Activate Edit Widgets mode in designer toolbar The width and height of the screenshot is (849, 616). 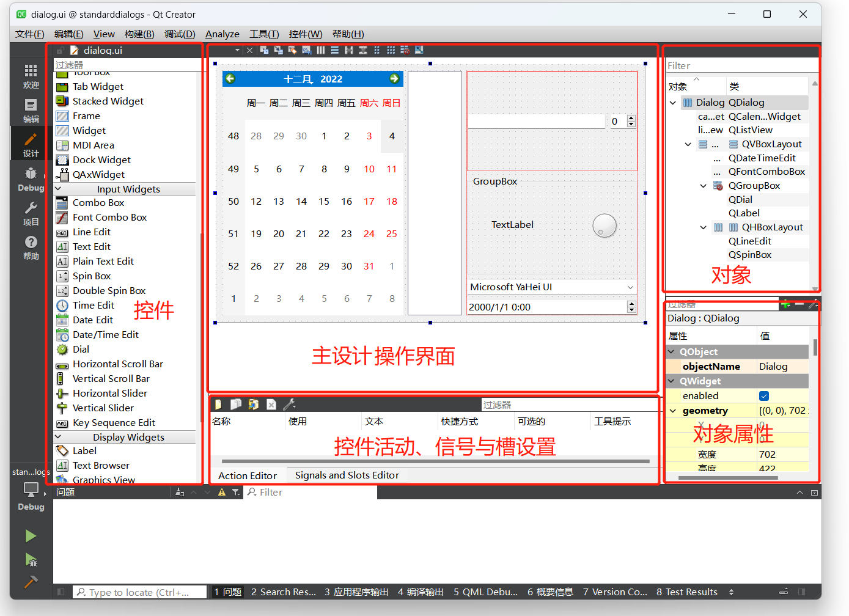point(264,50)
